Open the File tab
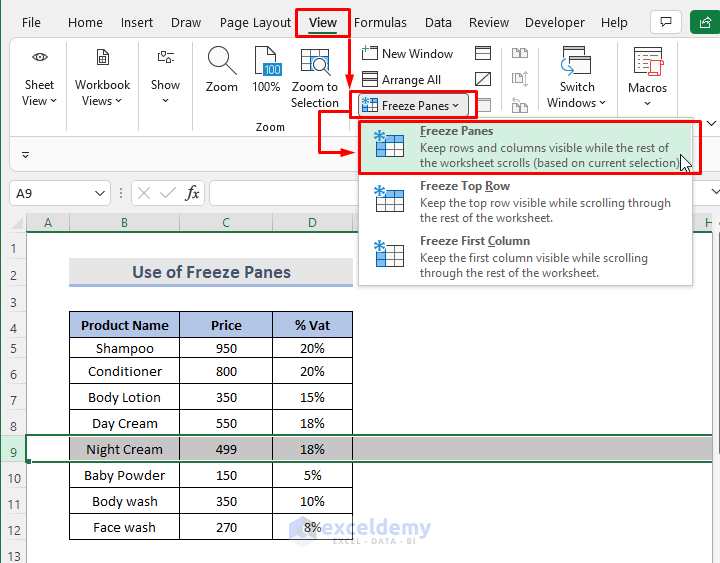 coord(31,23)
